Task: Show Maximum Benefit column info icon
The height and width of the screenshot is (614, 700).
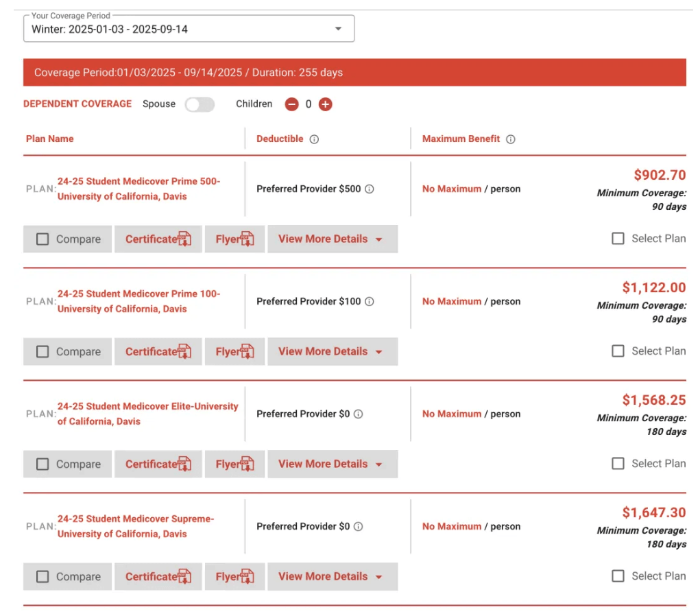Action: coord(511,139)
